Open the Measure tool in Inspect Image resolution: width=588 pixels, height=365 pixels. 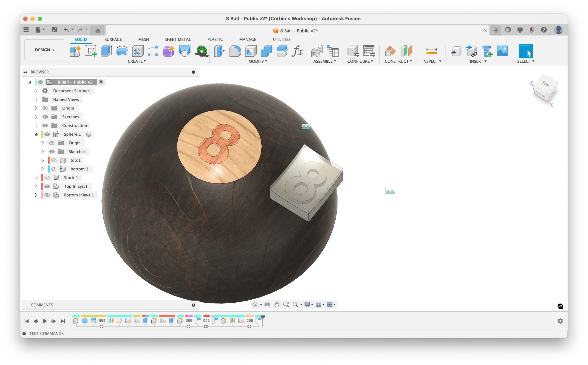pyautogui.click(x=431, y=51)
